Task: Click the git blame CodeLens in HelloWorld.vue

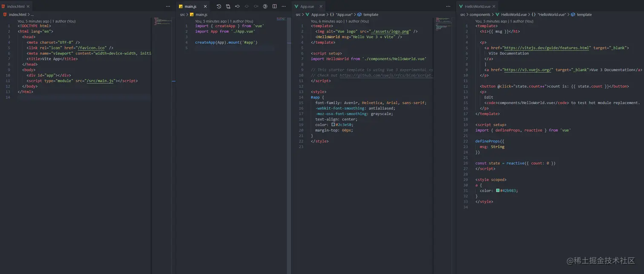Action: pyautogui.click(x=504, y=21)
